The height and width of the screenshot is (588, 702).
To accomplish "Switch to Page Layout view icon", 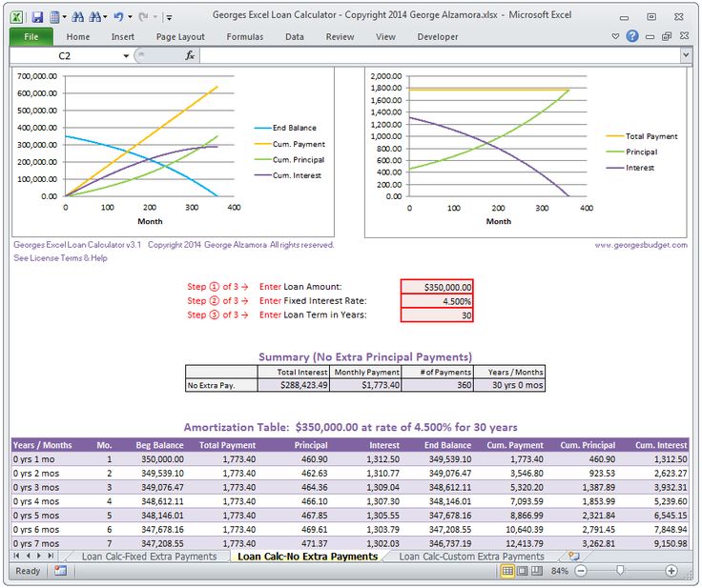I will point(522,571).
